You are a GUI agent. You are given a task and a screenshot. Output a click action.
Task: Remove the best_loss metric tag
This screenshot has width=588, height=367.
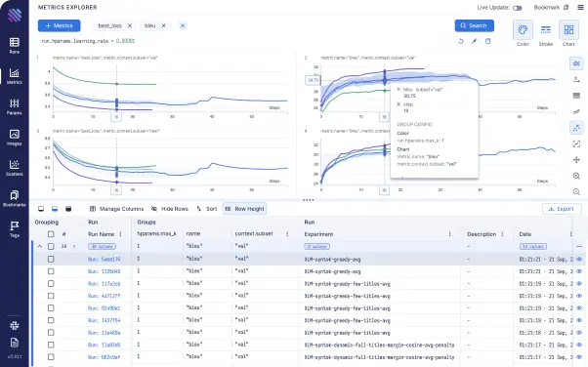point(130,26)
